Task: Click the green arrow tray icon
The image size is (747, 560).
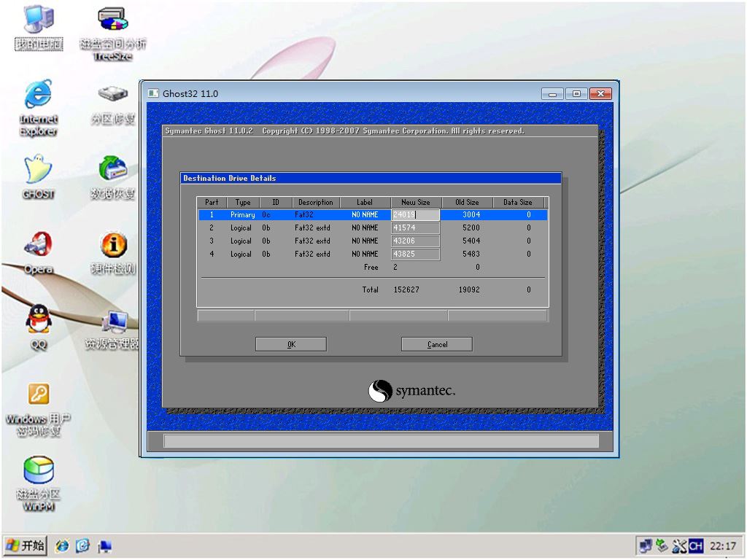Action: [x=661, y=545]
